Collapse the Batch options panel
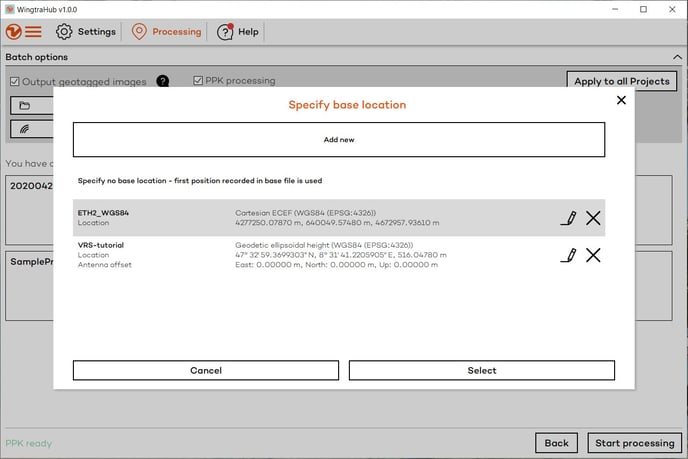The width and height of the screenshot is (688, 459). pos(676,57)
